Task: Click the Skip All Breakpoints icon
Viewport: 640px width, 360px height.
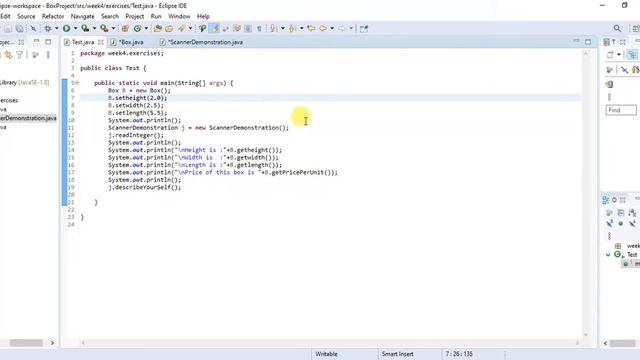Action: coord(33,28)
